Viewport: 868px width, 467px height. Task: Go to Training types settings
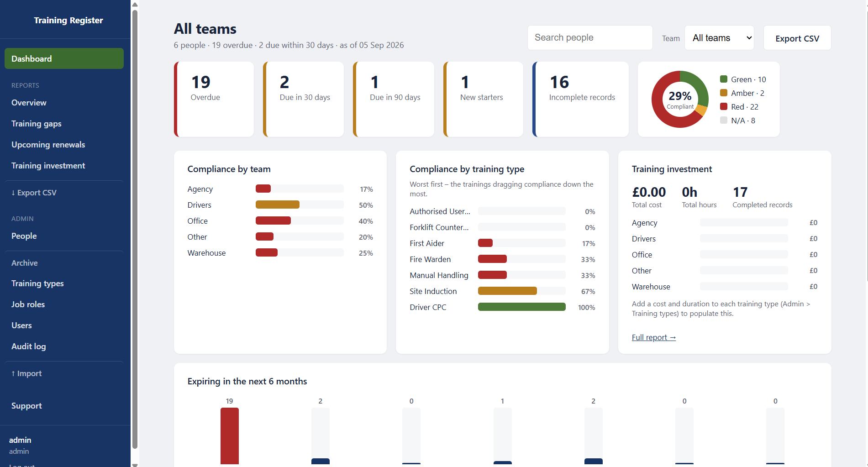click(37, 283)
